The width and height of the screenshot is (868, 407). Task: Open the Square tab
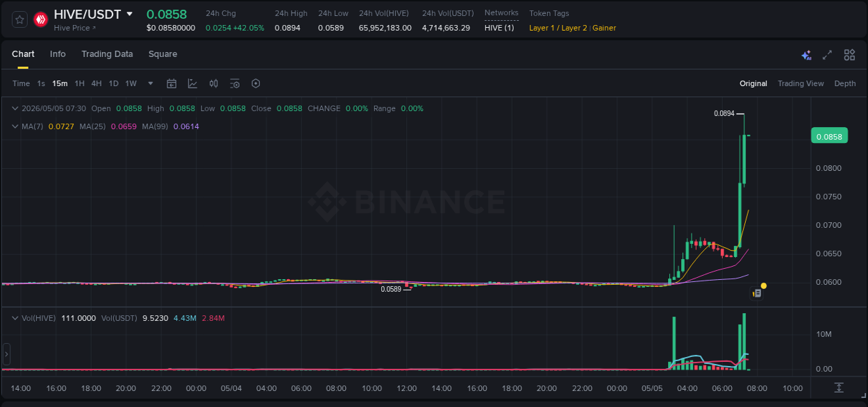pyautogui.click(x=162, y=54)
